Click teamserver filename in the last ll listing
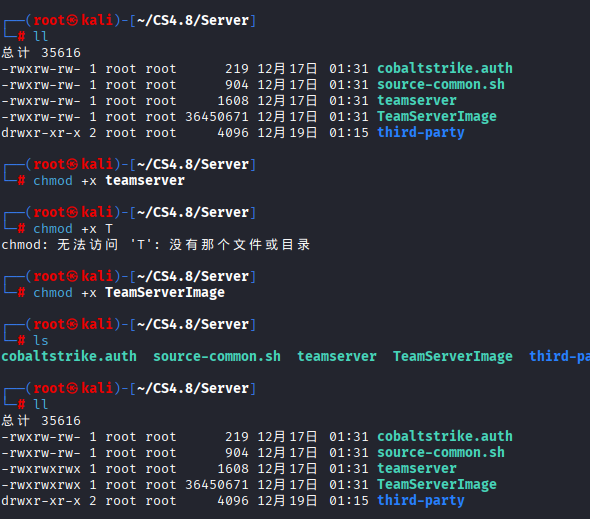Viewport: 590px width, 519px height. 417,469
